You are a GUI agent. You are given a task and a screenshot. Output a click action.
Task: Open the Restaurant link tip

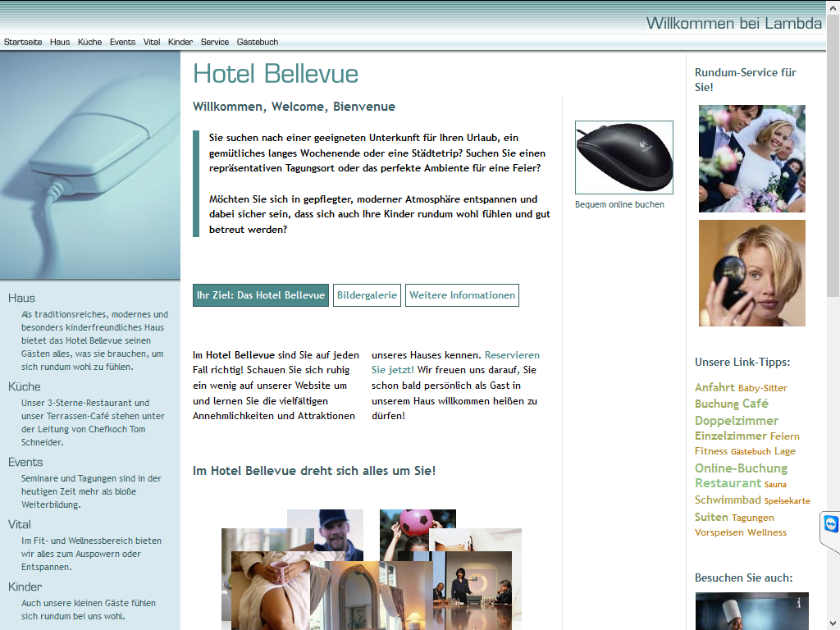[x=728, y=483]
